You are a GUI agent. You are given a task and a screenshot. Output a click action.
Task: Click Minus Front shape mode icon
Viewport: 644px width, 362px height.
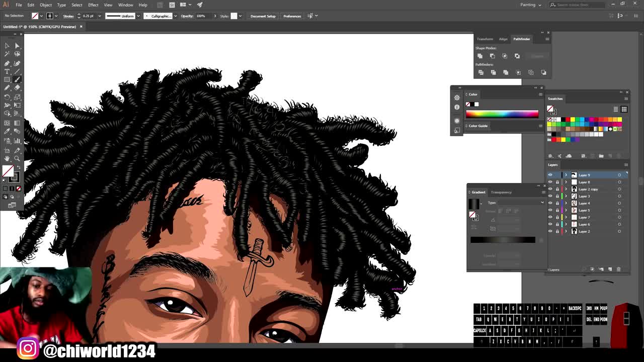[x=492, y=56]
